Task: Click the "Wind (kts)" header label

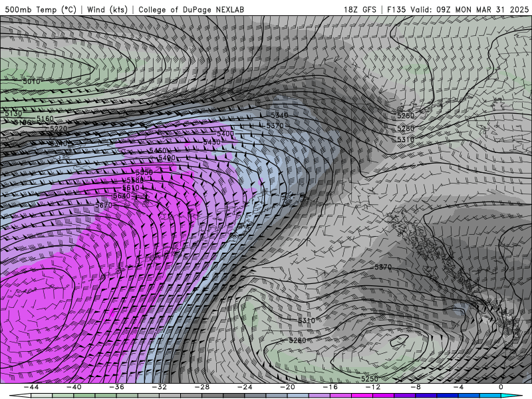Action: [x=107, y=9]
